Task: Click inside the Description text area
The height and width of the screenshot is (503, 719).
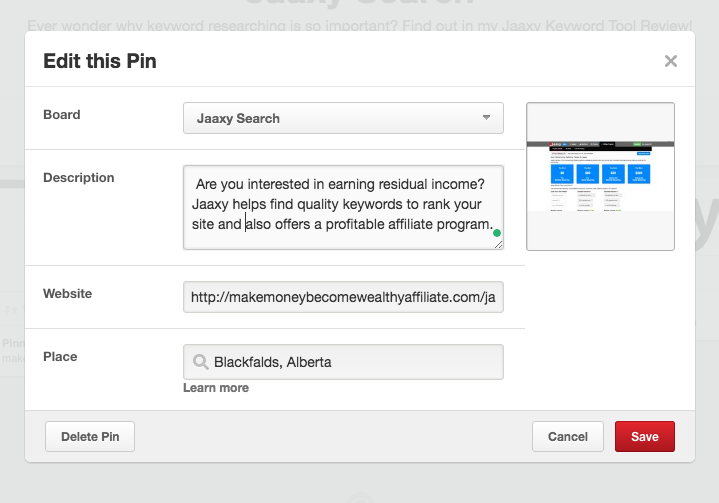Action: pyautogui.click(x=343, y=207)
